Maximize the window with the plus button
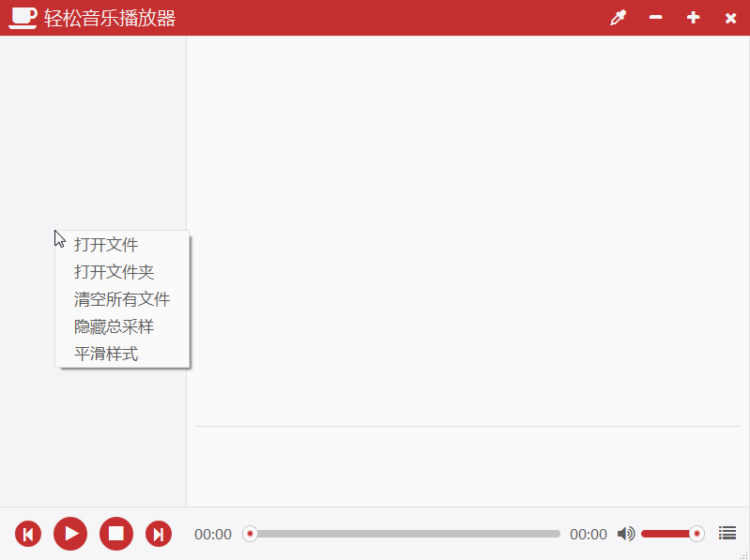Viewport: 750px width, 560px height. [x=693, y=18]
